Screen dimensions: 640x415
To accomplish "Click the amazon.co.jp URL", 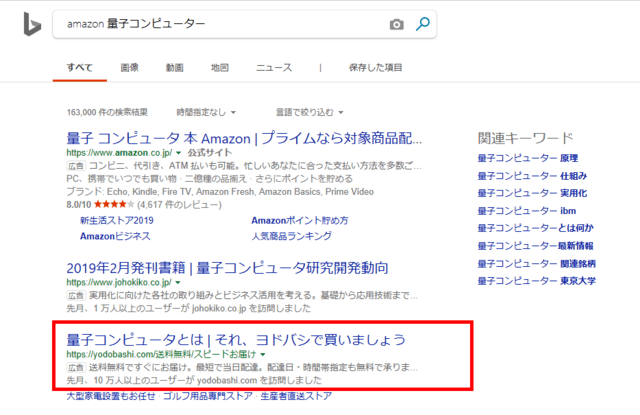I will tap(119, 153).
